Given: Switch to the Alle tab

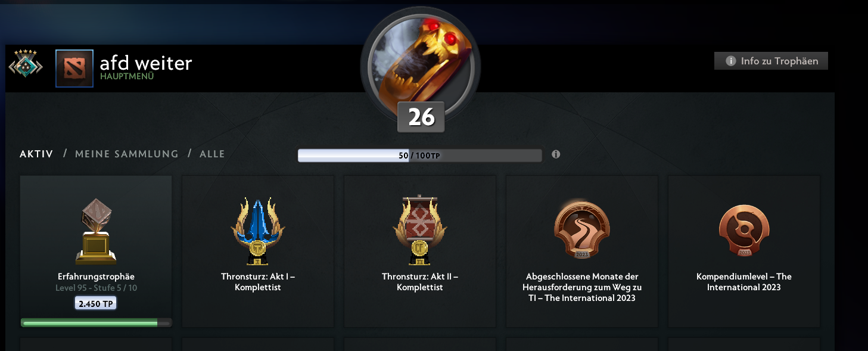Looking at the screenshot, I should click(x=212, y=154).
